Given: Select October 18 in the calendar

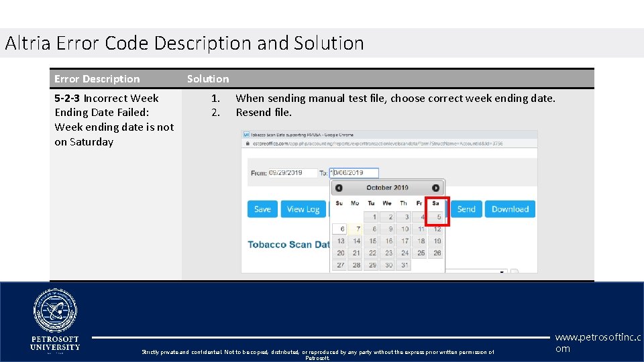Looking at the screenshot, I should click(x=420, y=241).
